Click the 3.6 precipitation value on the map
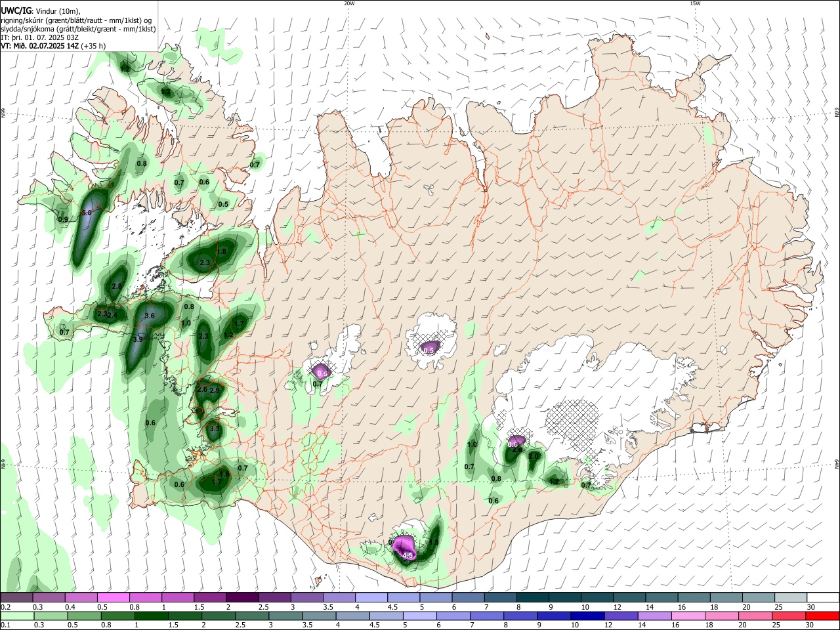840x630 pixels. pos(149,316)
